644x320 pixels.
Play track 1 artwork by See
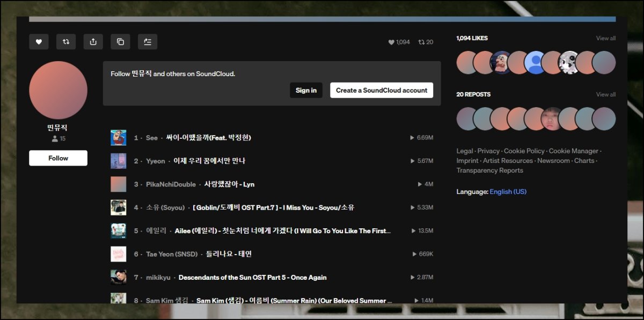119,138
